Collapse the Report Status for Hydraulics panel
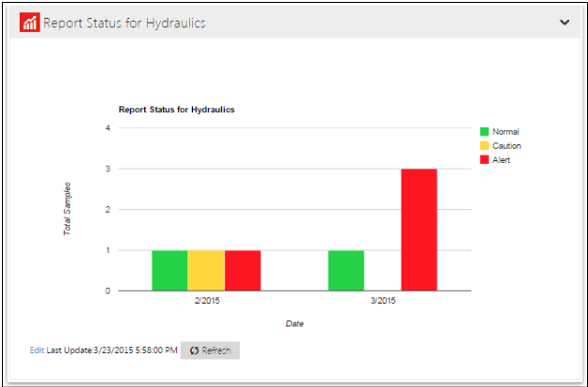 (565, 22)
